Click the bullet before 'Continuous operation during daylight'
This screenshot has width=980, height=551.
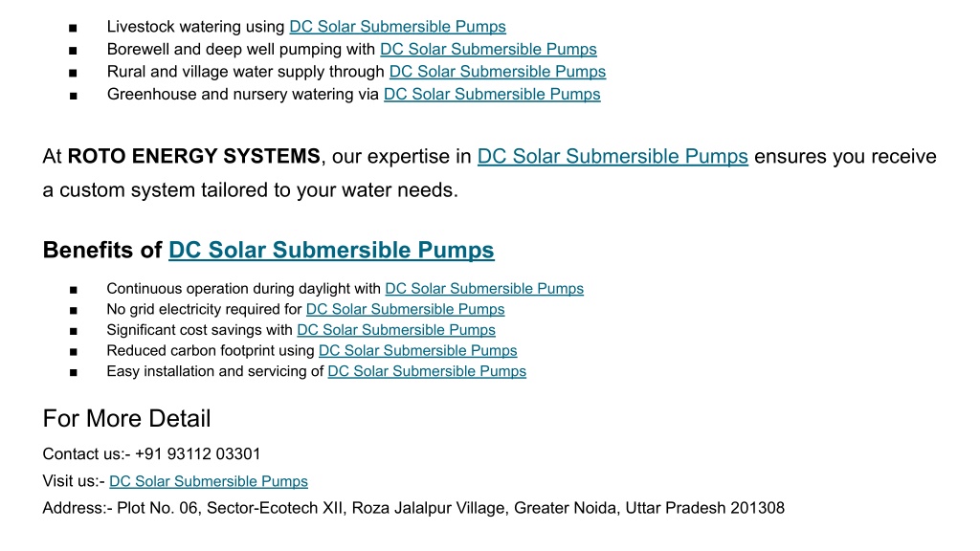pos(73,290)
